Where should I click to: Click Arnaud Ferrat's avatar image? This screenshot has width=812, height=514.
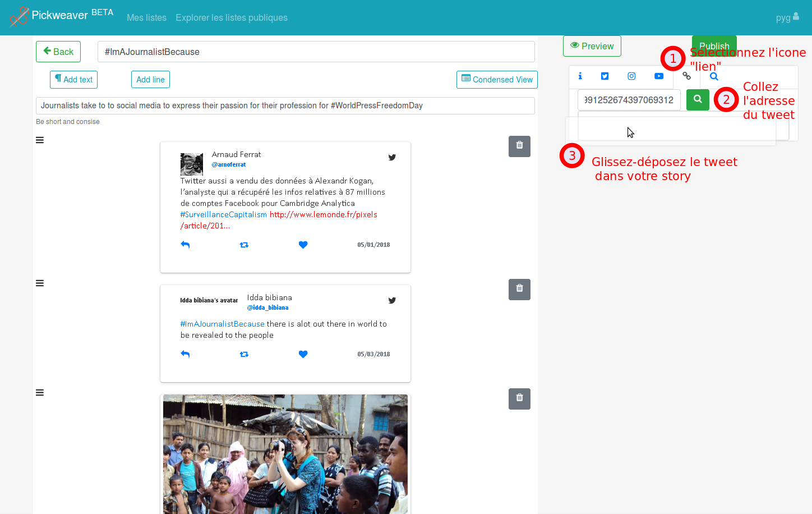point(192,164)
